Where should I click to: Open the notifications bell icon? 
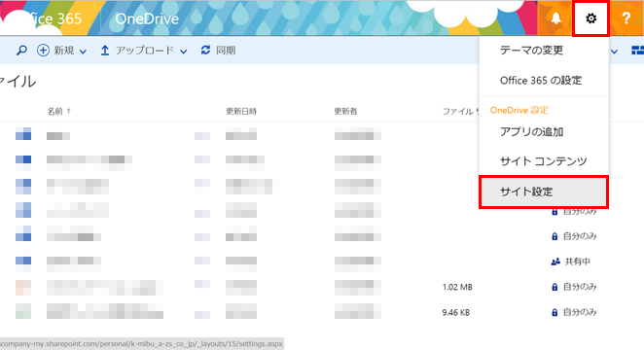click(x=556, y=18)
